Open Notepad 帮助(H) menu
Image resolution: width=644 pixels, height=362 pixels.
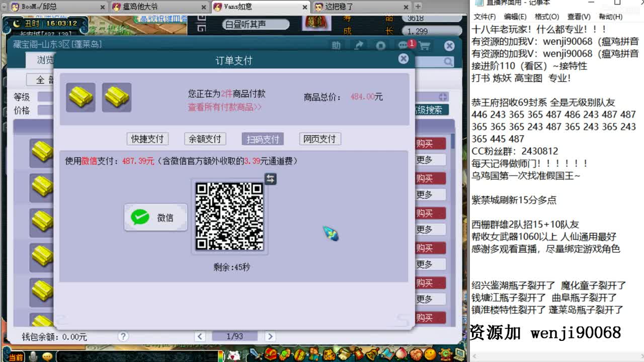pyautogui.click(x=610, y=17)
